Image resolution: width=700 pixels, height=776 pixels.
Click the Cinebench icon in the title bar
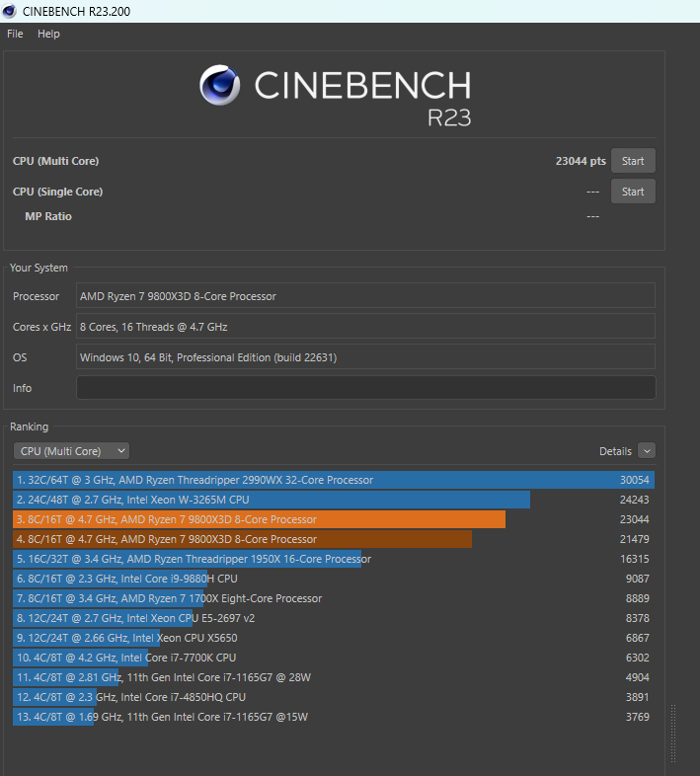pos(11,11)
